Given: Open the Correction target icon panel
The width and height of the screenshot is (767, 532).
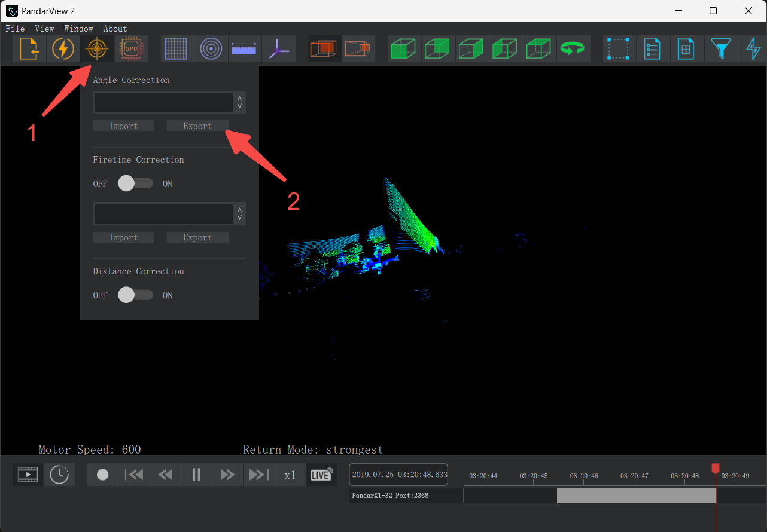Looking at the screenshot, I should click(96, 49).
